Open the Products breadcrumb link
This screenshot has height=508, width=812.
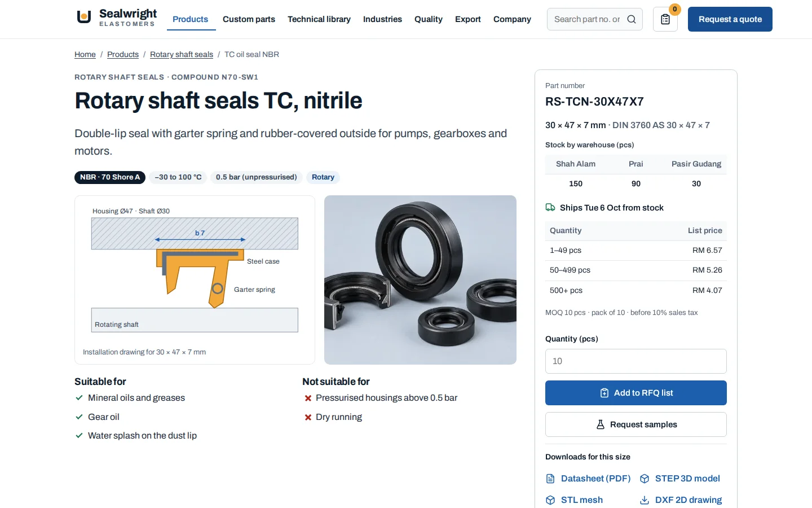(x=123, y=54)
